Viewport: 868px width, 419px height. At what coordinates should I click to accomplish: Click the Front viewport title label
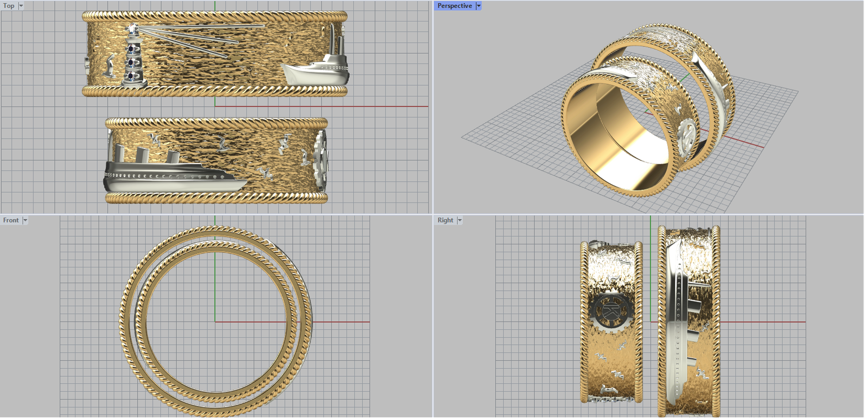11,220
